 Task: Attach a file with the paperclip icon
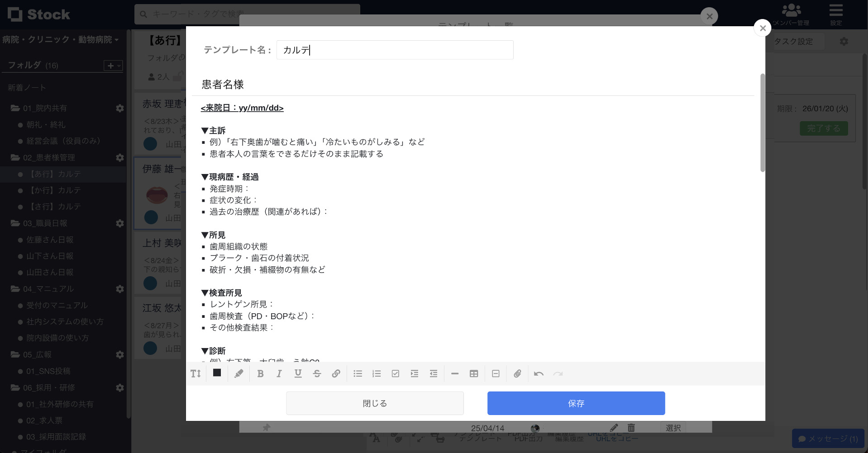[x=518, y=373]
